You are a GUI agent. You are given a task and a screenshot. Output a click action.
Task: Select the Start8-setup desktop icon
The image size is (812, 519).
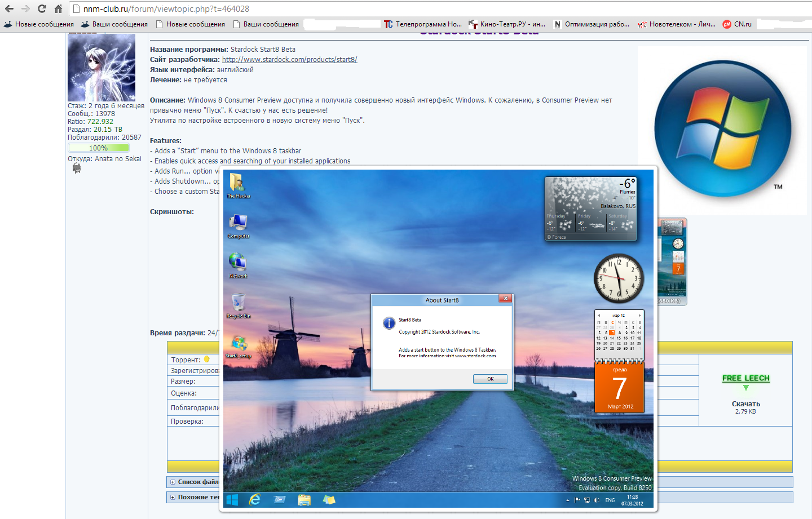coord(239,346)
